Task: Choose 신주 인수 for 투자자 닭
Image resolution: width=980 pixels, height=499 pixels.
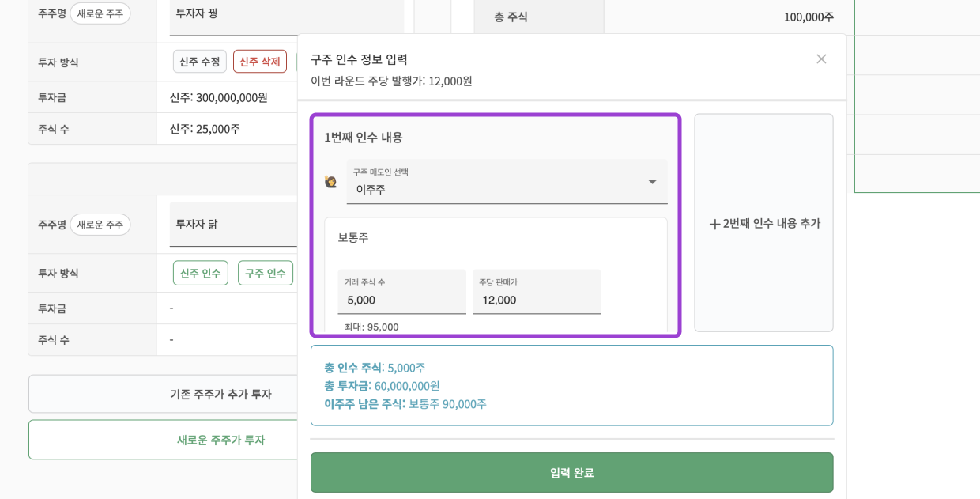Action: (x=200, y=273)
